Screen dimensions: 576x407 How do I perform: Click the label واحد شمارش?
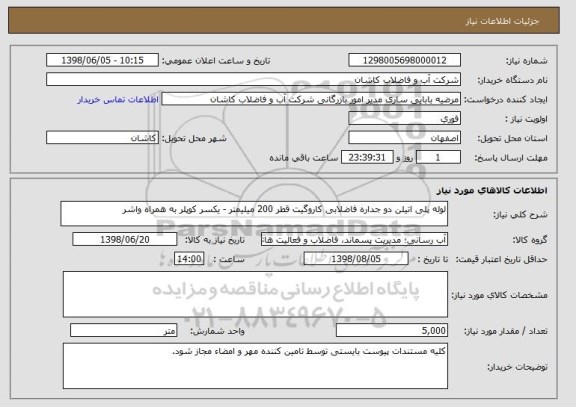pyautogui.click(x=217, y=331)
